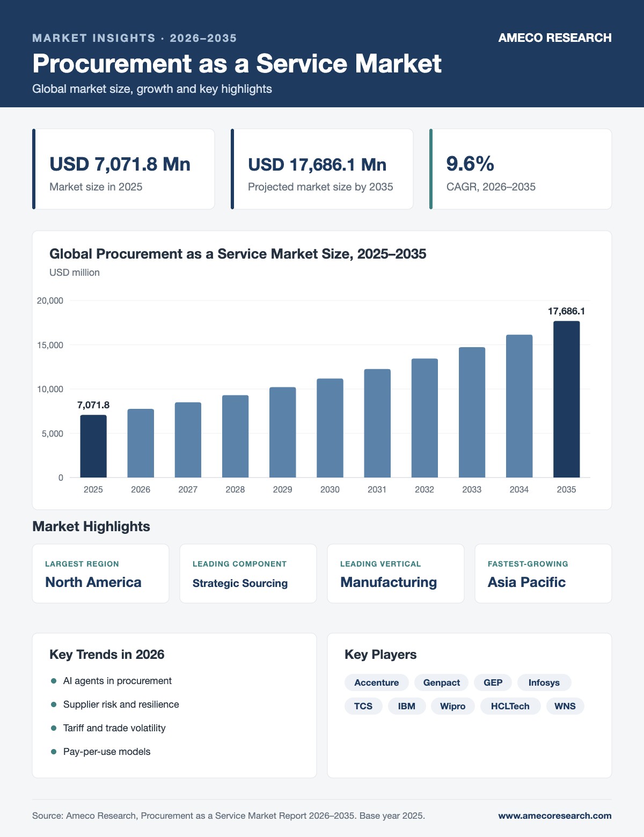Select the 9.6% CAGR stat card
644x837 pixels.
521,169
